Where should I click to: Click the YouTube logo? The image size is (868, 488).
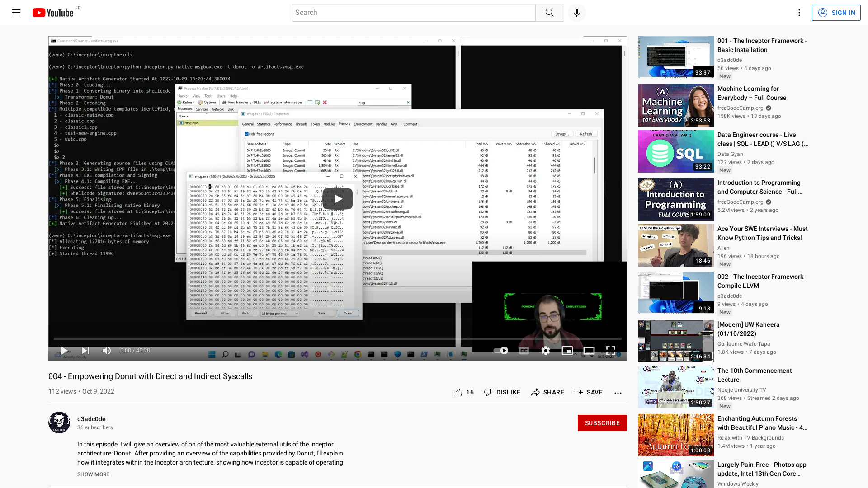(53, 13)
